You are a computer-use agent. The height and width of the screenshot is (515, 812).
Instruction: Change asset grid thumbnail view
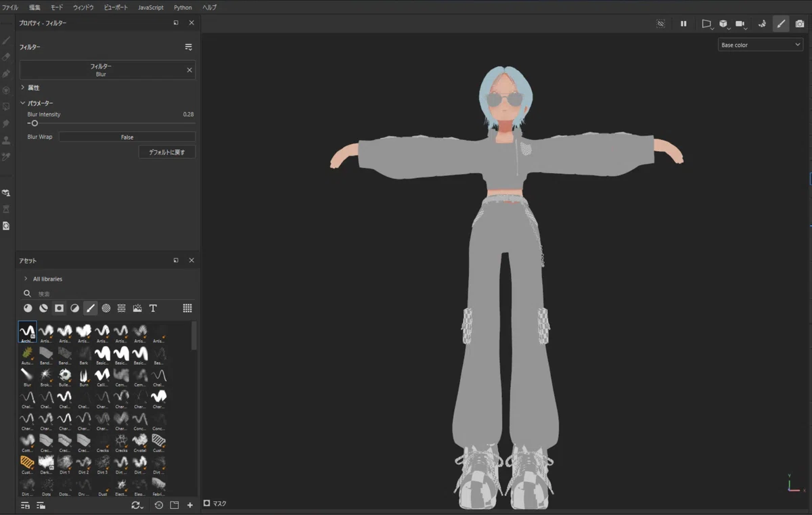click(x=187, y=308)
